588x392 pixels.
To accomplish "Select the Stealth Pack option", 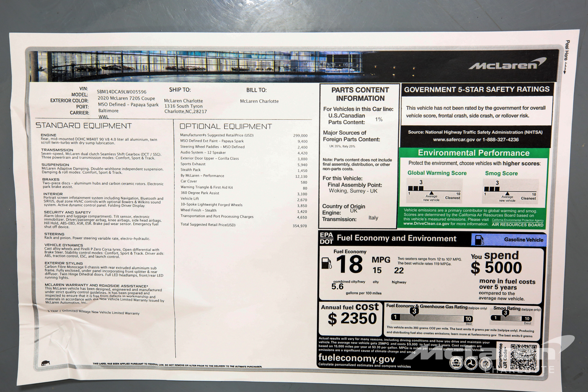I will pos(244,170).
